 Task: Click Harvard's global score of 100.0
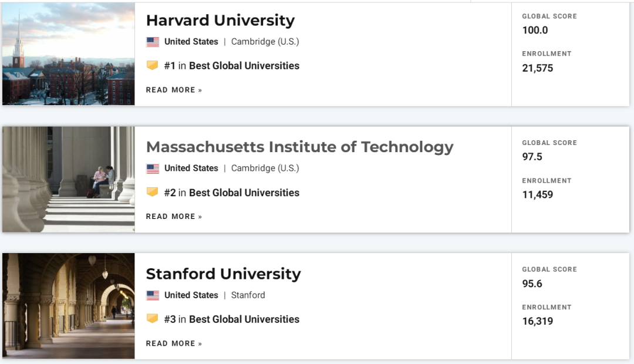coord(535,30)
